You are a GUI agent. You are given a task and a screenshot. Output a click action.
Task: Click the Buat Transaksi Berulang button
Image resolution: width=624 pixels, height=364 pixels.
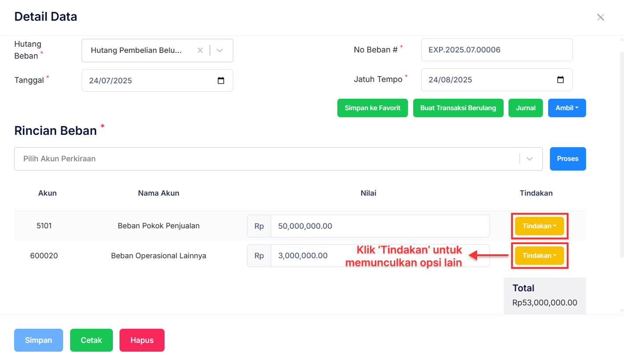[458, 108]
